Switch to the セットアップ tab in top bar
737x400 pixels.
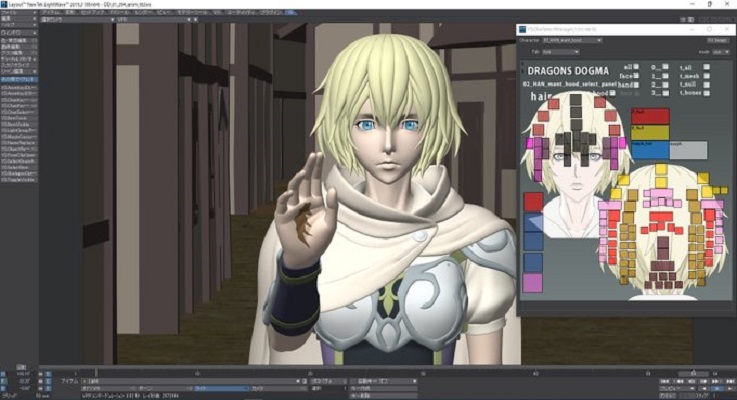(x=94, y=13)
